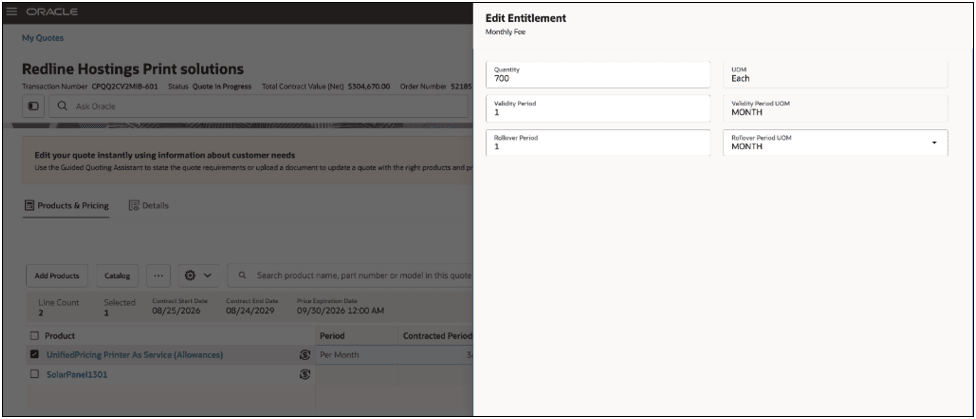Click the Rollover Period input field

[x=598, y=143]
